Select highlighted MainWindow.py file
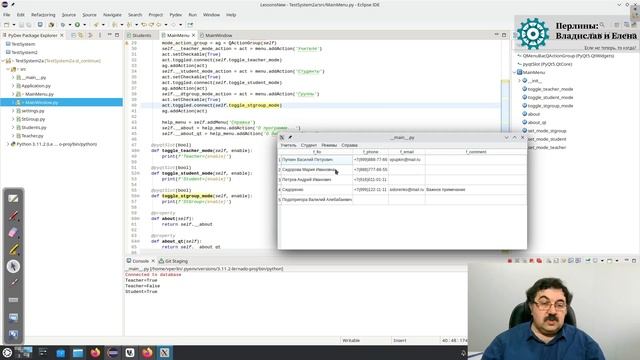This screenshot has width=640, height=360. [61, 102]
